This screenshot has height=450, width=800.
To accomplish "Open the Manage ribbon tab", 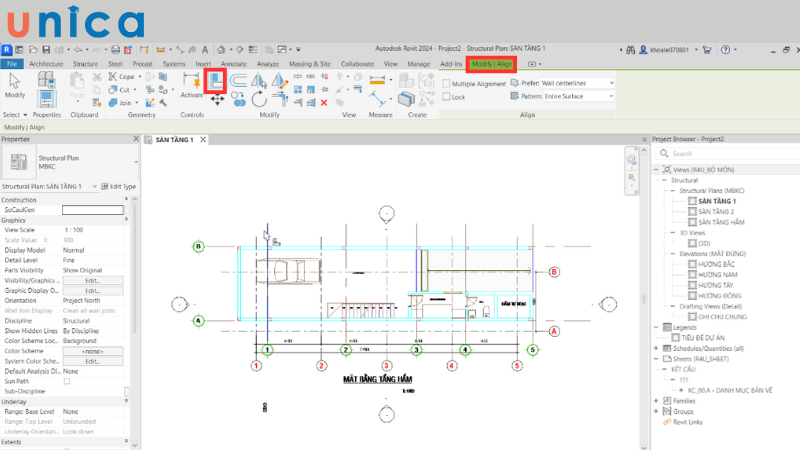I will [419, 64].
